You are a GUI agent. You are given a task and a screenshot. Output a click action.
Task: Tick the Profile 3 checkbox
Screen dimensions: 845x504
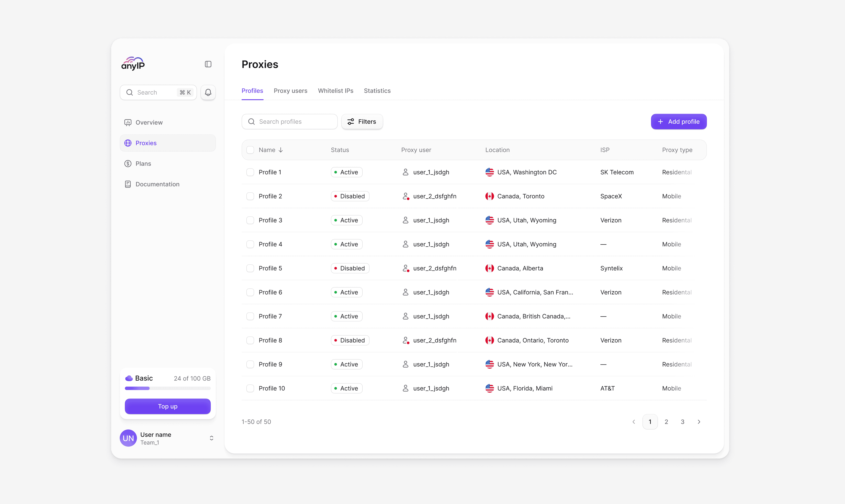[250, 220]
